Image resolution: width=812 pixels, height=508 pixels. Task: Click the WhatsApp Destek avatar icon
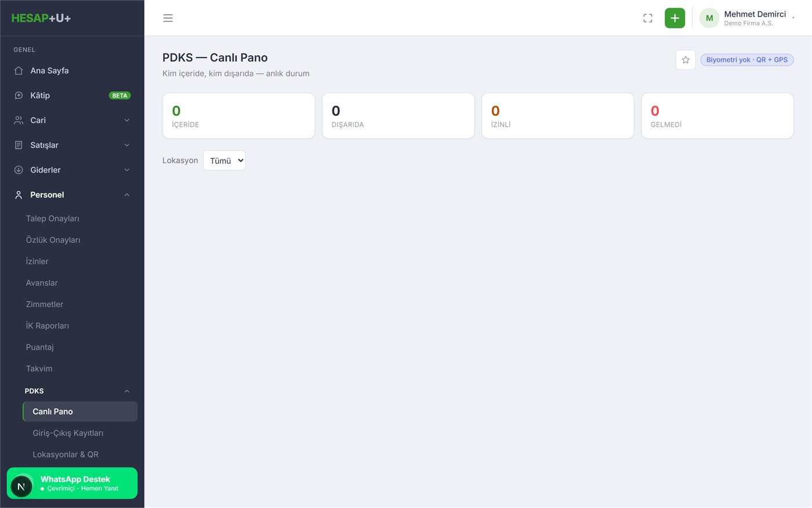pyautogui.click(x=21, y=487)
